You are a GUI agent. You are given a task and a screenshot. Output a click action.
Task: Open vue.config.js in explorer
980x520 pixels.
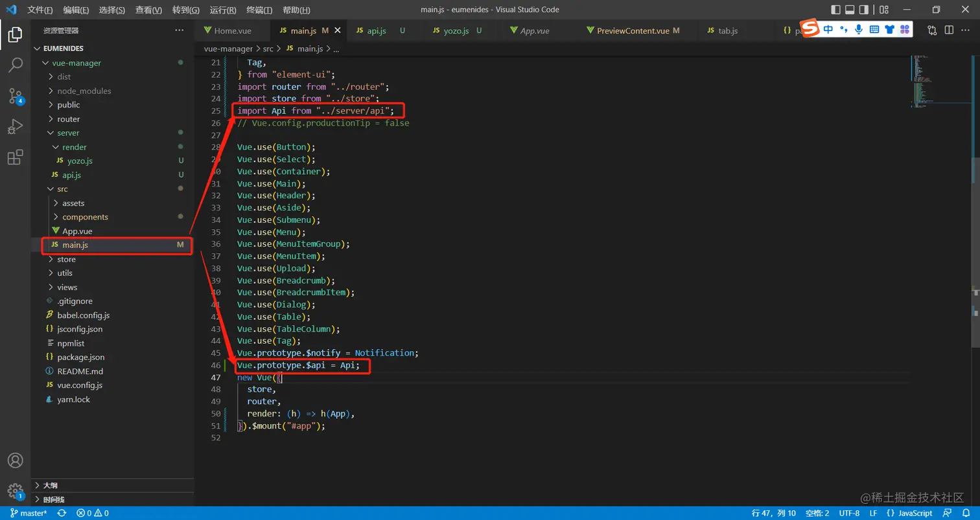pyautogui.click(x=113, y=385)
